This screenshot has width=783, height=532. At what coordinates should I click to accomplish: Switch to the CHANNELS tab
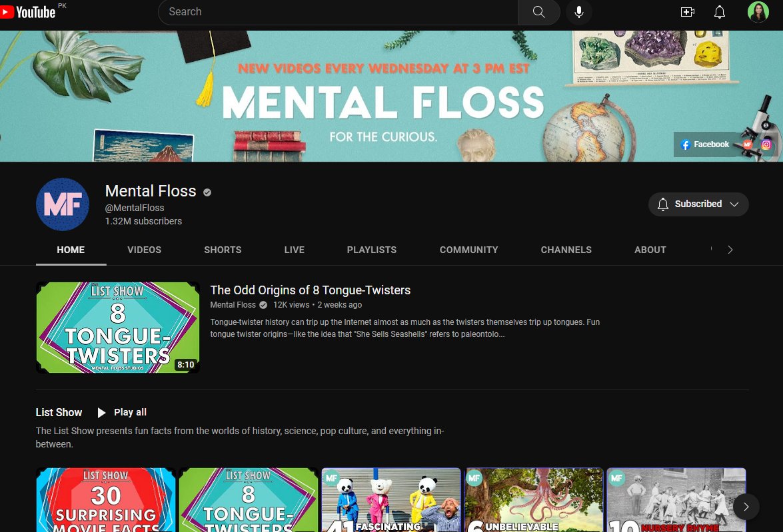pos(566,250)
